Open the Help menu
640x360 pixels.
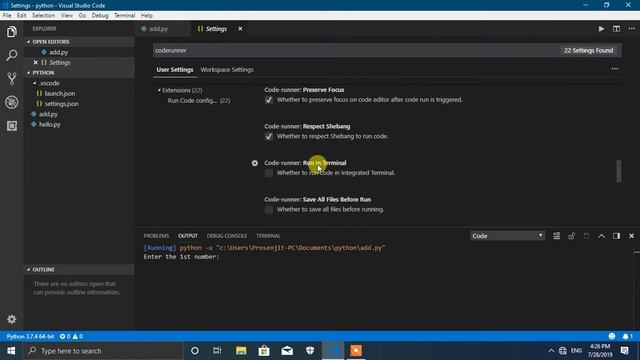coord(147,16)
